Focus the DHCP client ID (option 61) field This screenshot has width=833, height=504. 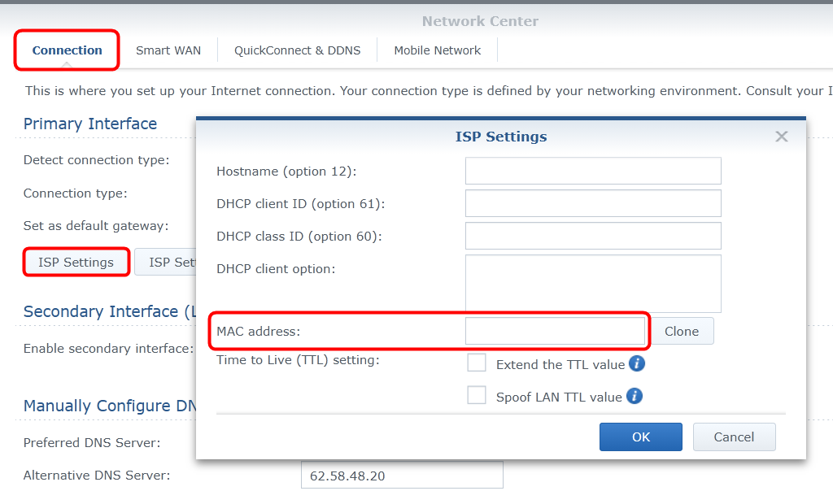click(593, 203)
